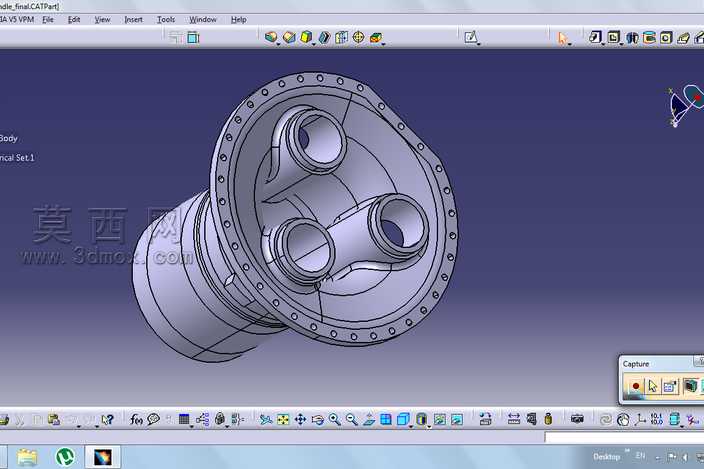This screenshot has width=704, height=469.
Task: Select the Pocket tool
Action: click(613, 37)
